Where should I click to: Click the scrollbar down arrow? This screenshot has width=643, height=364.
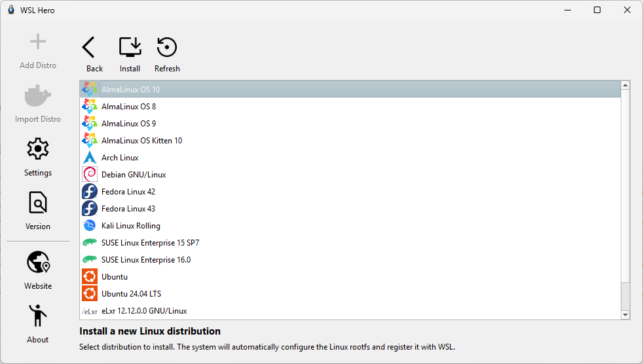625,315
